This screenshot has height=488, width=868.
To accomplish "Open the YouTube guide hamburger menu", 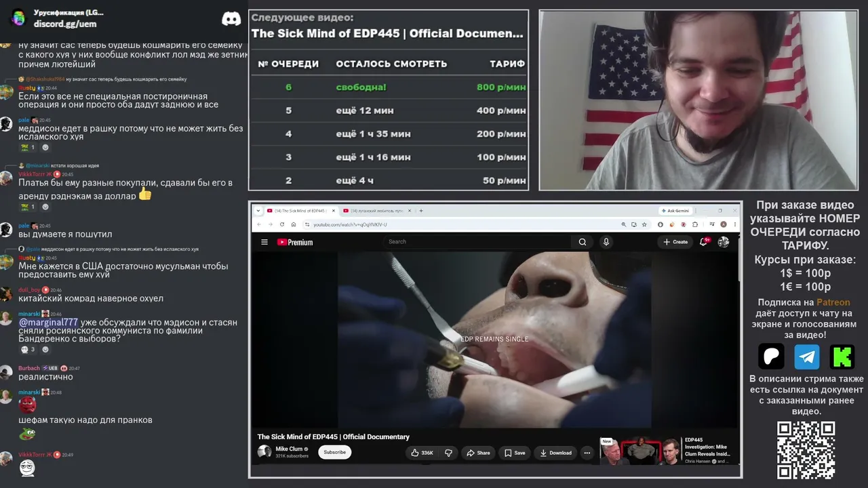I will 264,242.
